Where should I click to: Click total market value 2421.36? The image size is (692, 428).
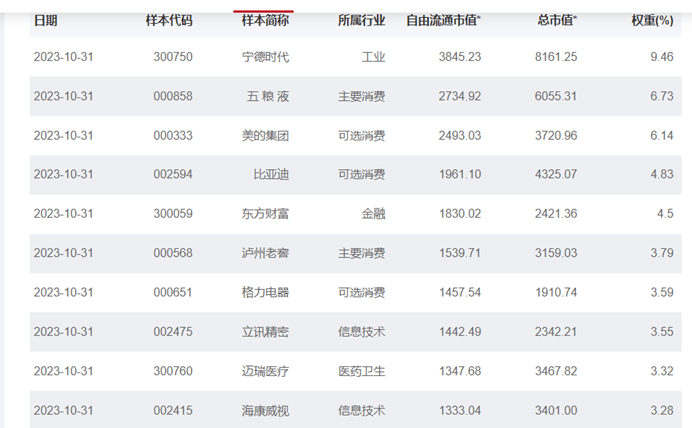click(x=556, y=214)
